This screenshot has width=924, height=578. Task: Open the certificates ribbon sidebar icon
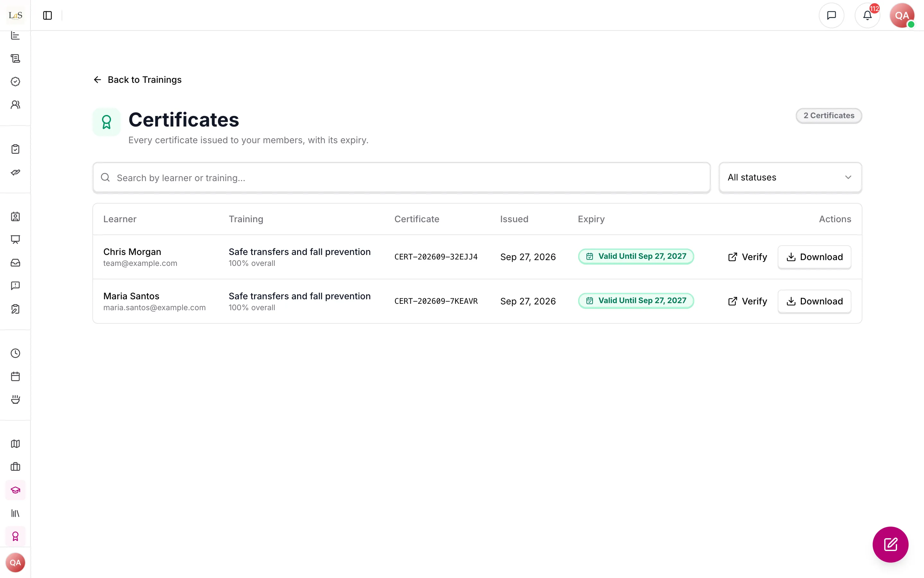[x=15, y=536]
